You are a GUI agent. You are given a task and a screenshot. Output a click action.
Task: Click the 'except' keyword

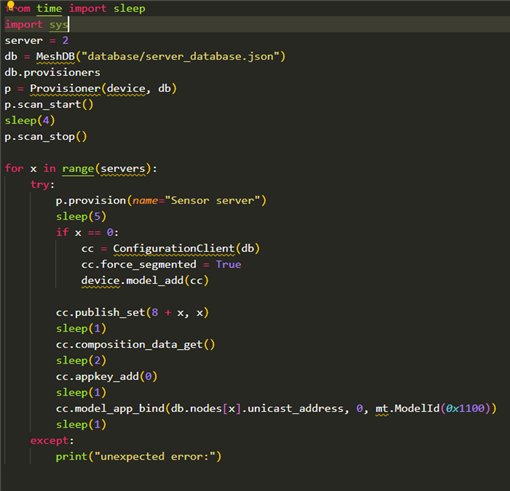[x=49, y=440]
